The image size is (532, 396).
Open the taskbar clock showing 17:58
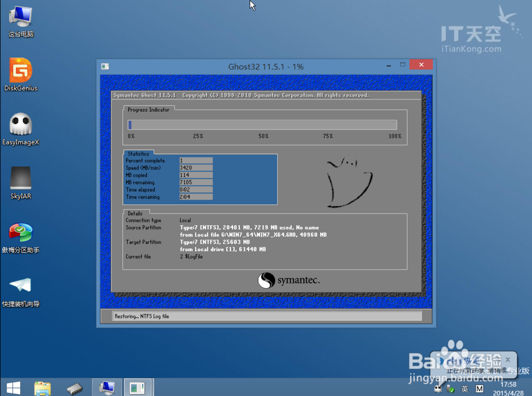coord(508,389)
